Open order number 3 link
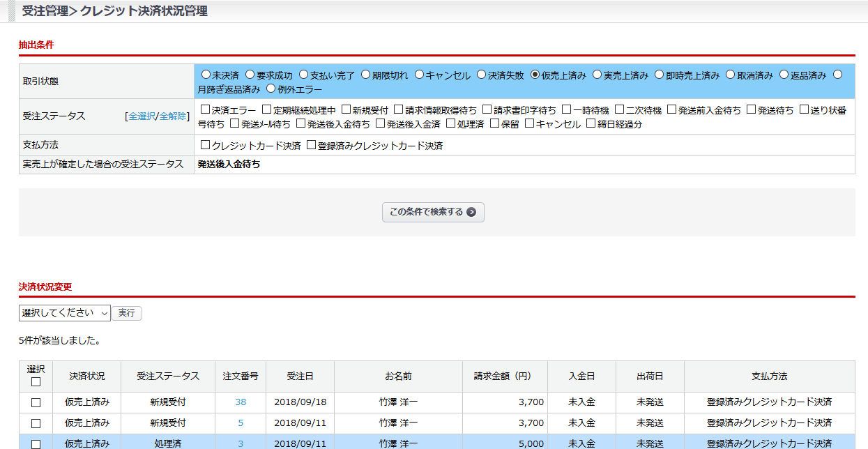Viewport: 868px width, 449px height. click(241, 443)
